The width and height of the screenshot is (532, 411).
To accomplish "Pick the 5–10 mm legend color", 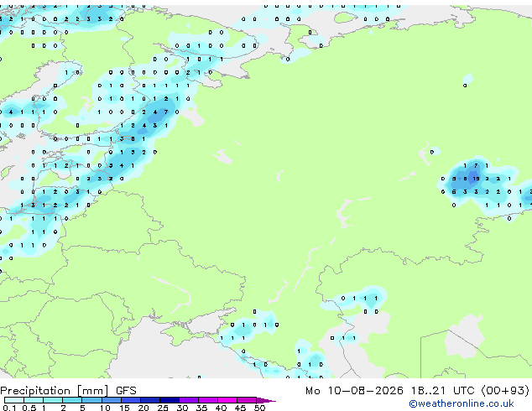I will (x=91, y=400).
